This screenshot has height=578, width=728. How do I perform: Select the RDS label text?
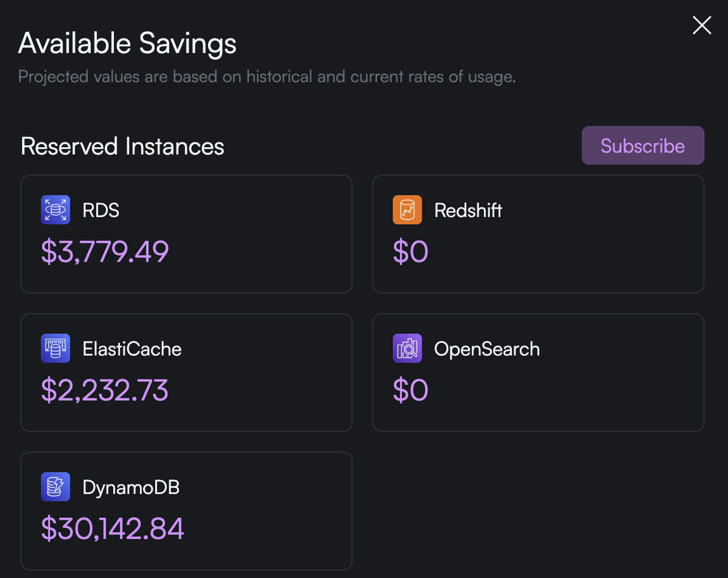(x=101, y=210)
